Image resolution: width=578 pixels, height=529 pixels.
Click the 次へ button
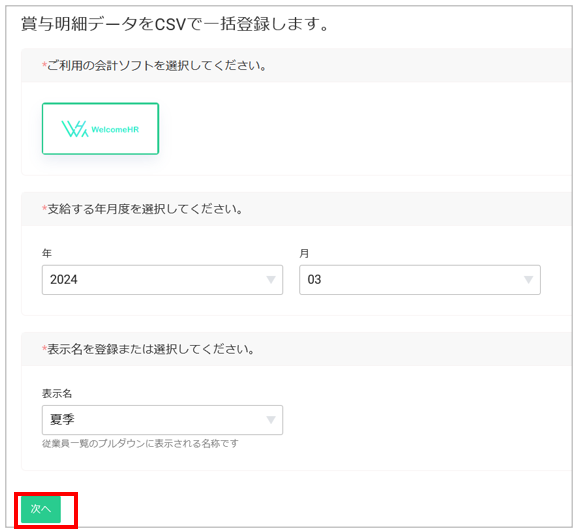41,509
